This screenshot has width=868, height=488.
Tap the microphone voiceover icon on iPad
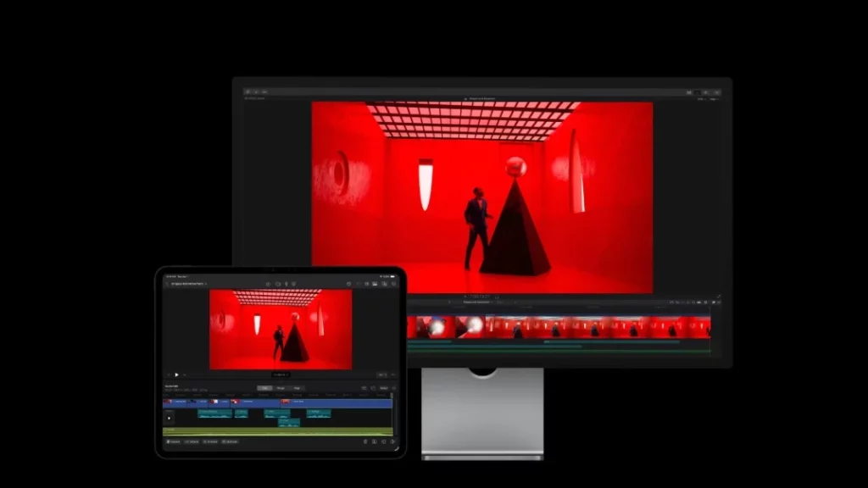pos(287,284)
